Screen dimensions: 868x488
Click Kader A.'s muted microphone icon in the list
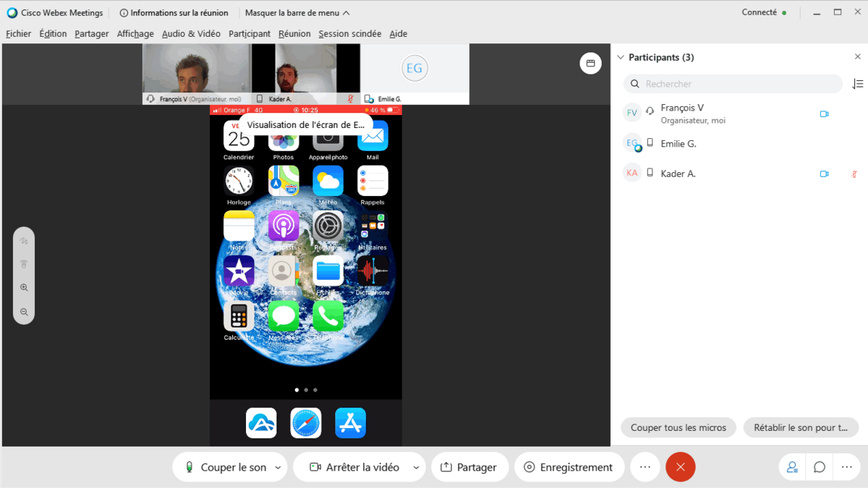854,174
